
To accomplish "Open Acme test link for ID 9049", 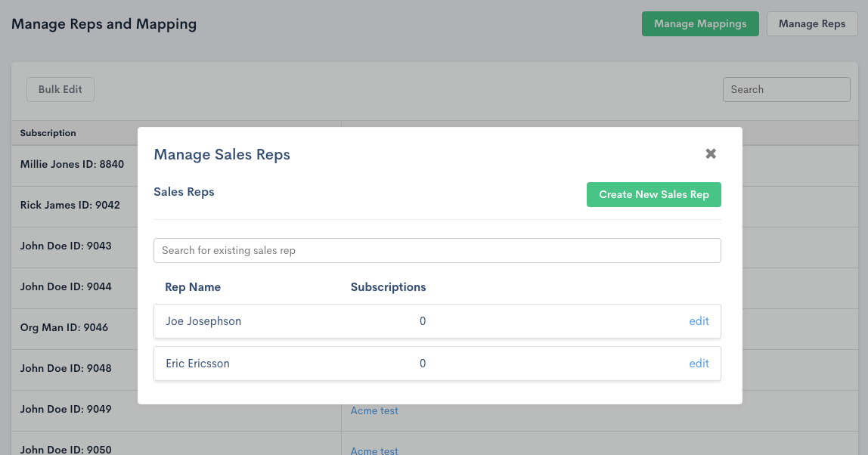I will pyautogui.click(x=374, y=410).
